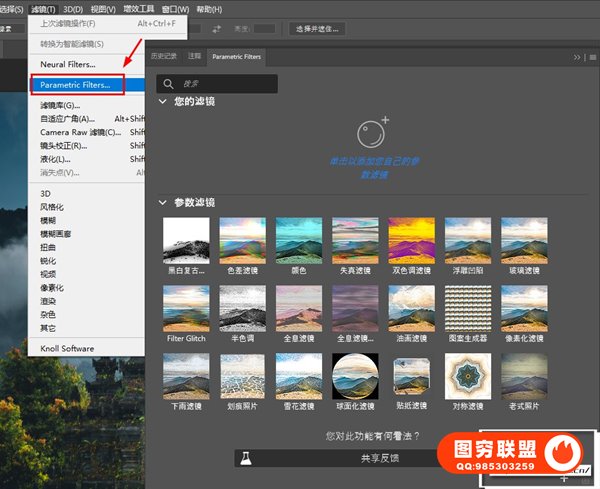Image resolution: width=600 pixels, height=489 pixels.
Task: Select the 贴纸滤镜 sticker preset
Action: [x=412, y=381]
